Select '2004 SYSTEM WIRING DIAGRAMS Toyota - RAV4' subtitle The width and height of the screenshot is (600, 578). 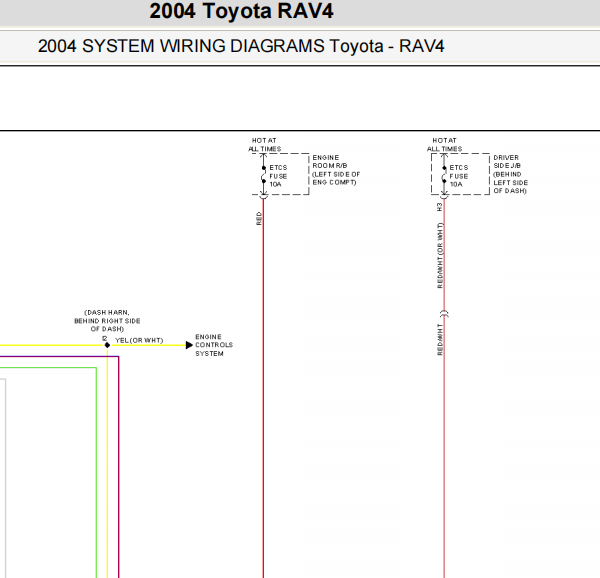tap(241, 46)
